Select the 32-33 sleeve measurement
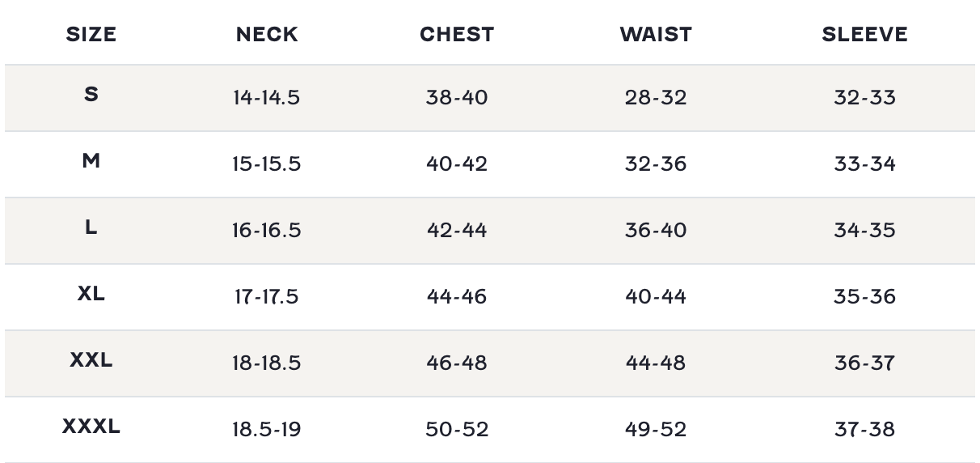Viewport: 980px width, 463px height. click(x=865, y=97)
